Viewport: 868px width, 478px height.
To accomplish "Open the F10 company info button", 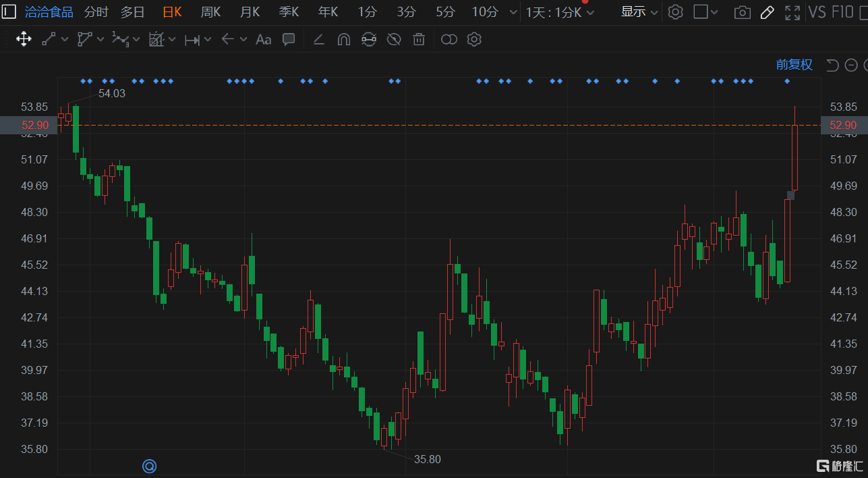I will tap(843, 12).
